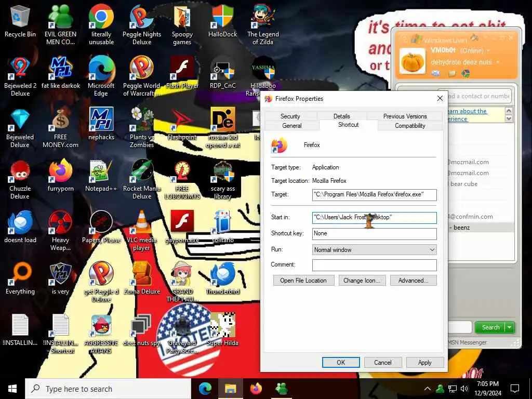
Task: Switch to the Compatibility tab
Action: coord(410,126)
